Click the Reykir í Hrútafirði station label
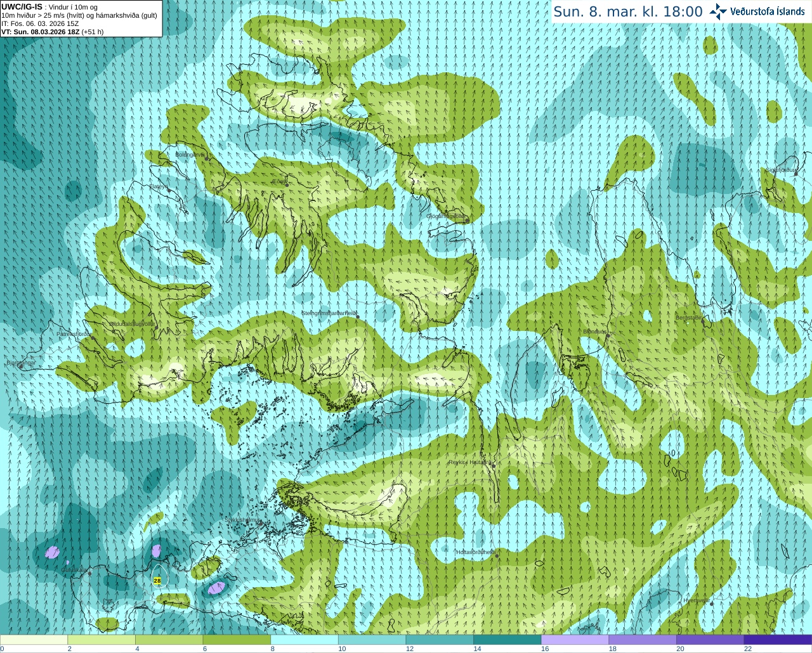The width and height of the screenshot is (812, 653). click(470, 462)
